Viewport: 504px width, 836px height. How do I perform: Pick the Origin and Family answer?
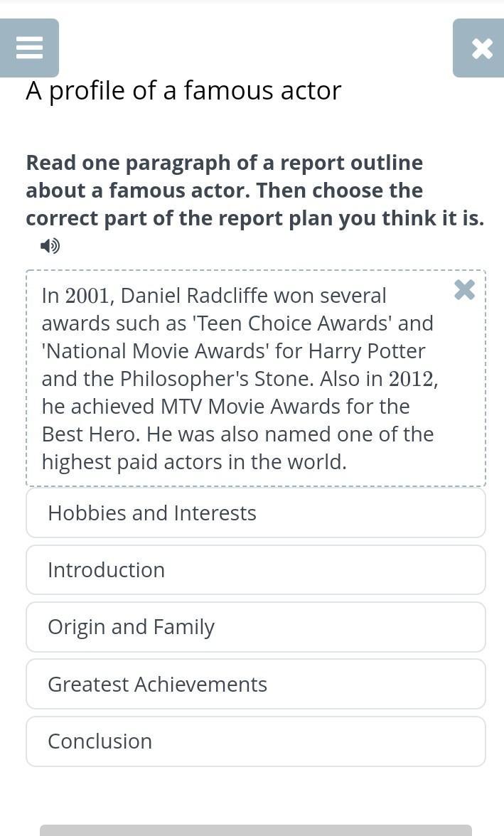pyautogui.click(x=255, y=627)
